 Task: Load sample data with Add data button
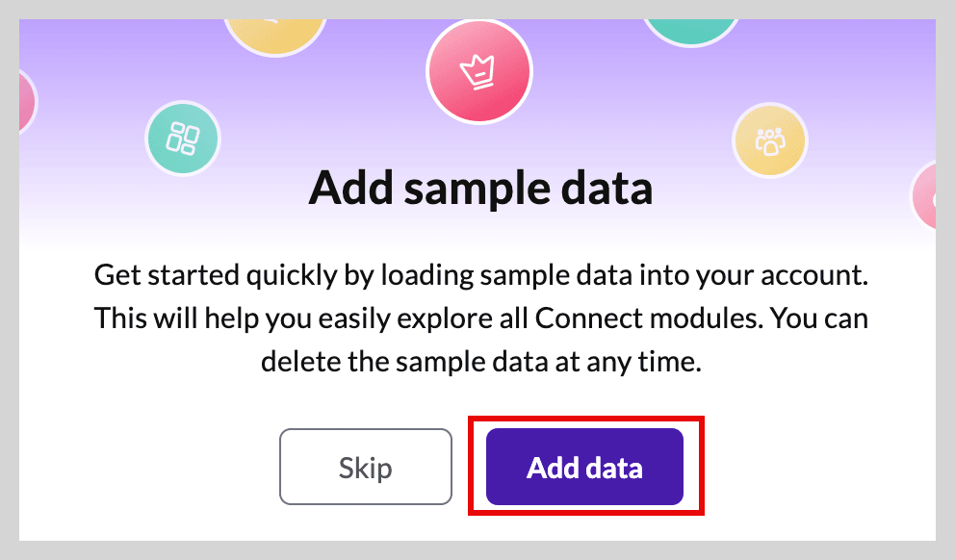click(x=584, y=467)
